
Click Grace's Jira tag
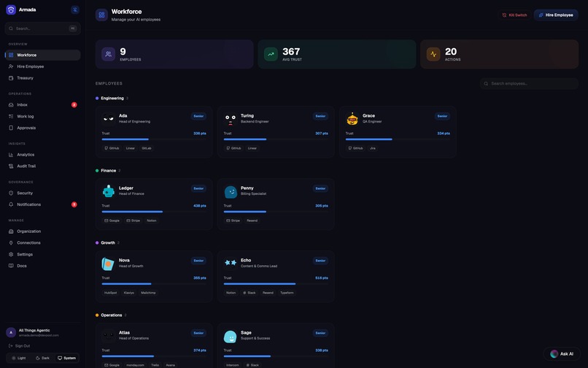coord(373,148)
